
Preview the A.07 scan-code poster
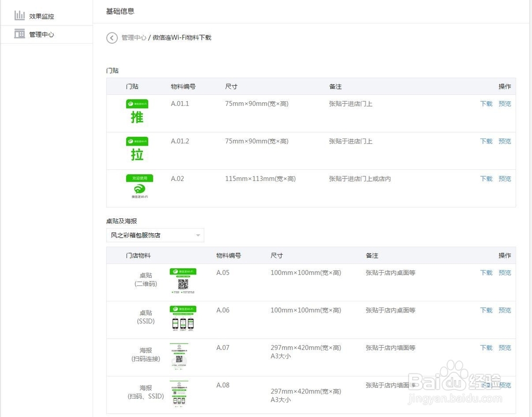tap(504, 347)
